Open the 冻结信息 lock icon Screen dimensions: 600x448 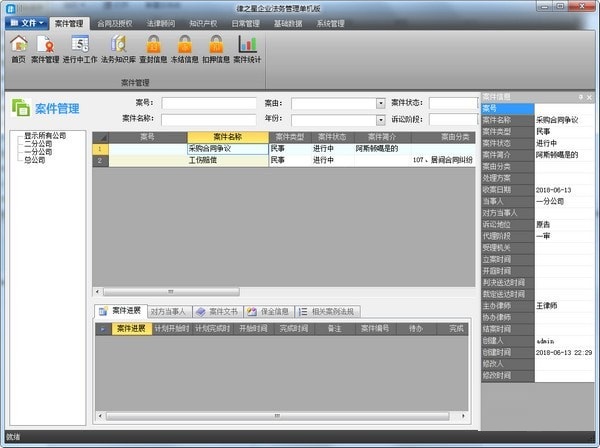(184, 49)
